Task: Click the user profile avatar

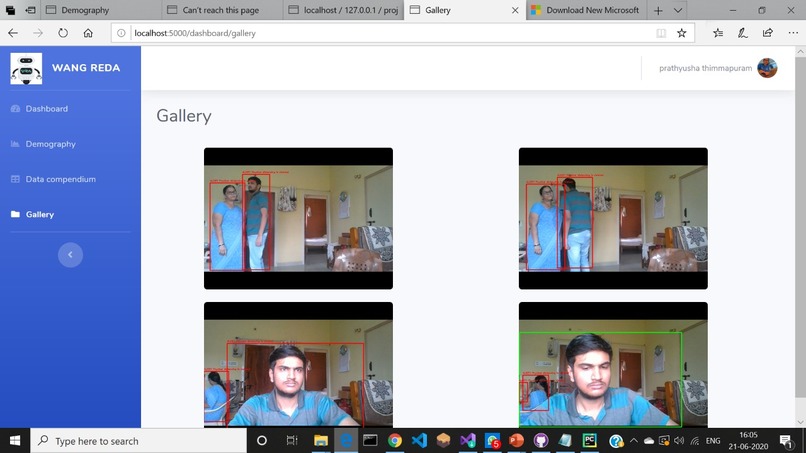Action: (x=767, y=68)
